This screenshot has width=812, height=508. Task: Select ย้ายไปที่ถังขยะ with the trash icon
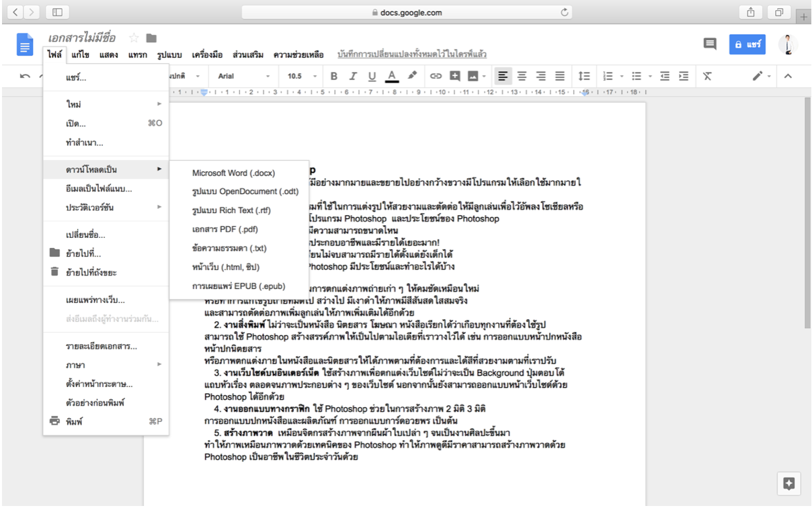[106, 273]
